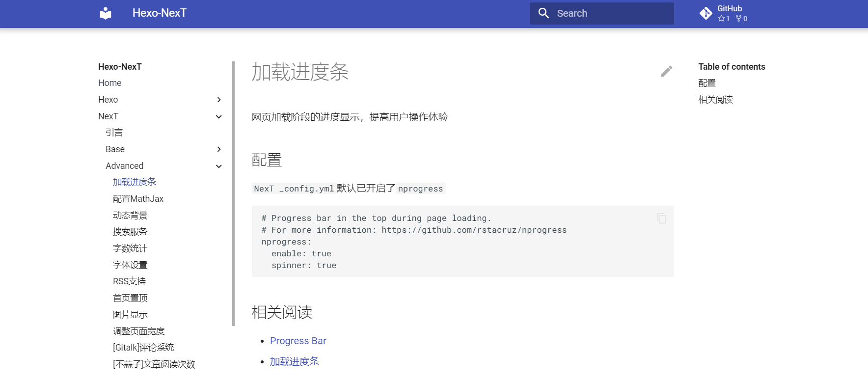Image resolution: width=868 pixels, height=381 pixels.
Task: Click the pencil edit page icon
Action: click(666, 72)
